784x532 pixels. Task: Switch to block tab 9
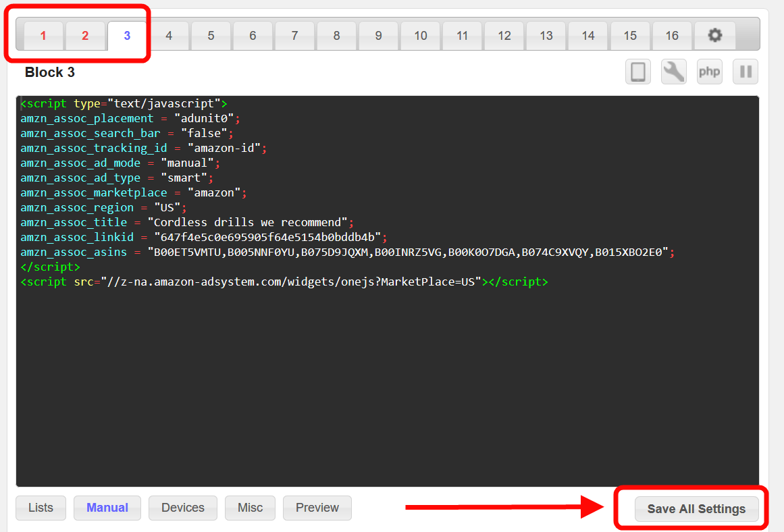(379, 36)
